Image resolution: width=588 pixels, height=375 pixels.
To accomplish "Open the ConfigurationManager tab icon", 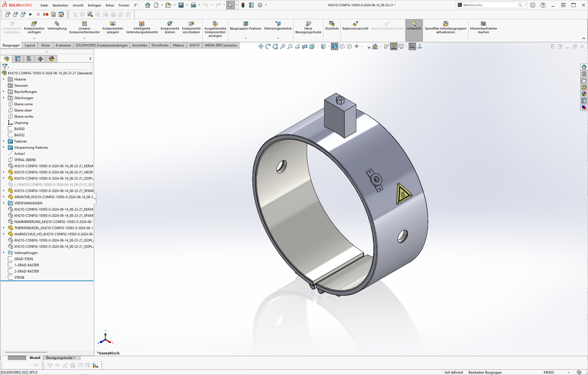I will tap(29, 59).
